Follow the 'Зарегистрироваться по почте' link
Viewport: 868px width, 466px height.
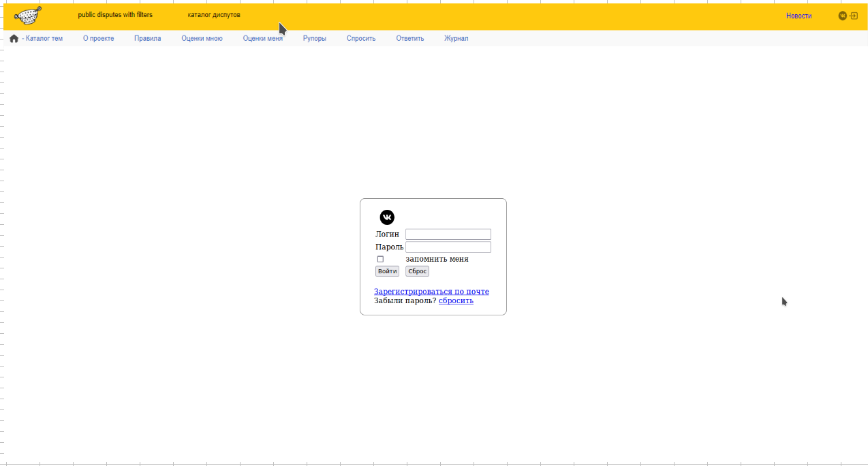[431, 292]
